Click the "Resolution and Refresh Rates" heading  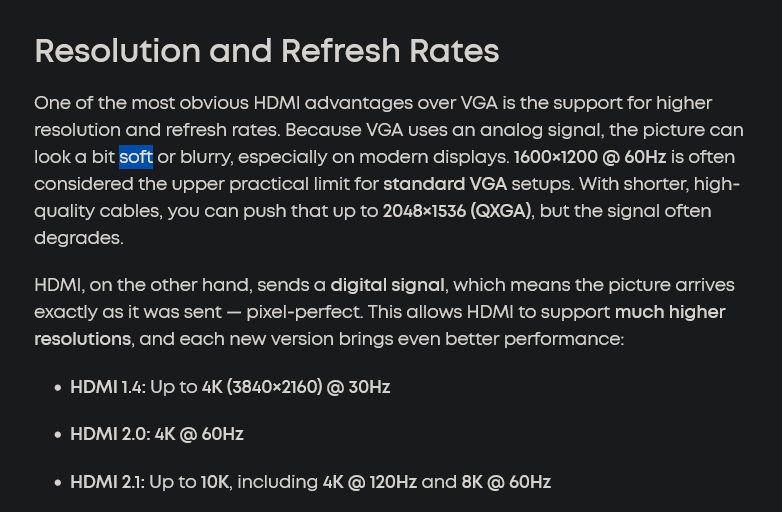coord(266,51)
